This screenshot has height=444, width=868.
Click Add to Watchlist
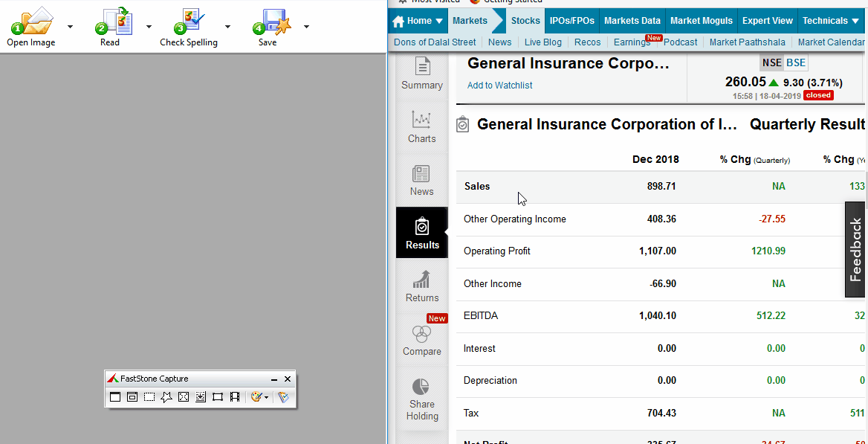click(x=500, y=85)
